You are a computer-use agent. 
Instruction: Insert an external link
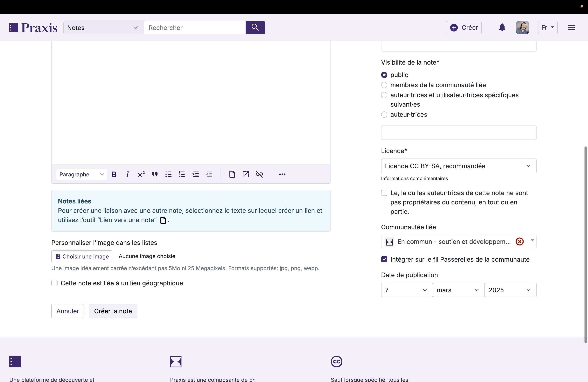[246, 174]
